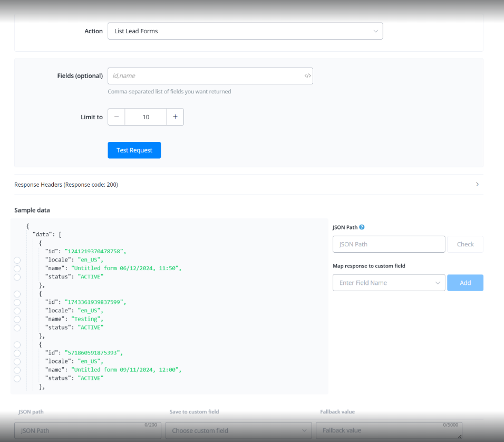Open the Enter Field Name dropdown
The width and height of the screenshot is (504, 442).
coord(389,283)
